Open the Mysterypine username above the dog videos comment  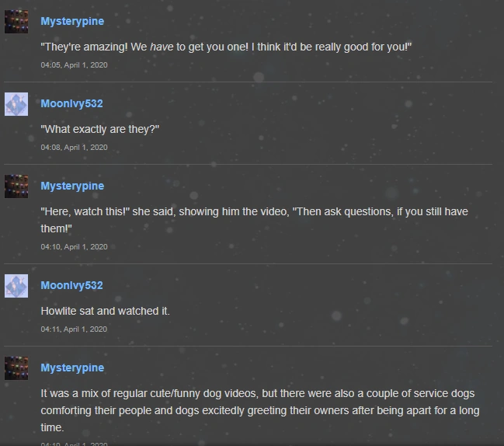point(72,368)
